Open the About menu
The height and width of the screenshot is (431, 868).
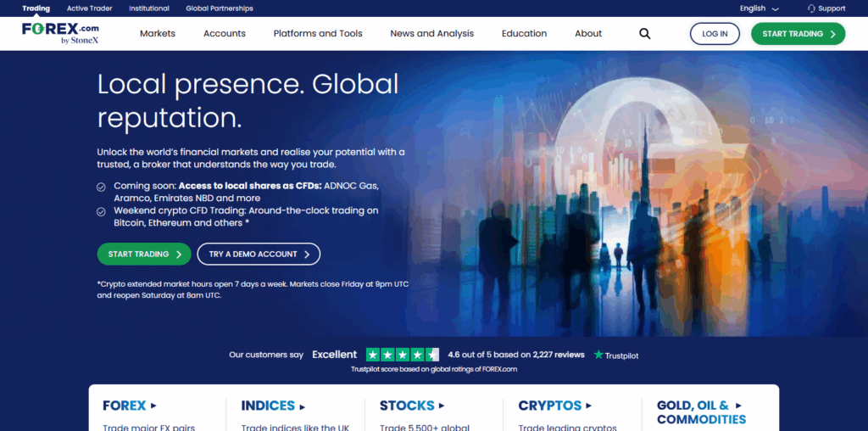tap(588, 34)
